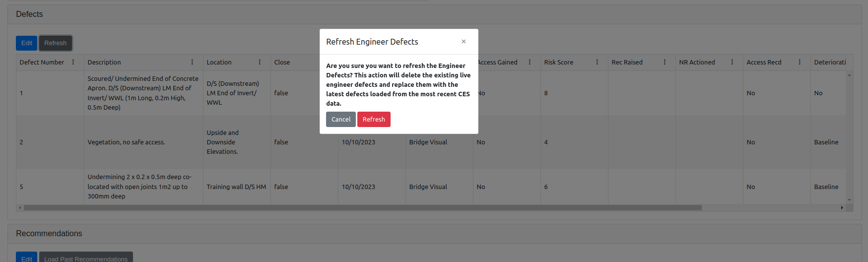The image size is (868, 262).
Task: Open Risk Score column menu icon
Action: click(597, 62)
